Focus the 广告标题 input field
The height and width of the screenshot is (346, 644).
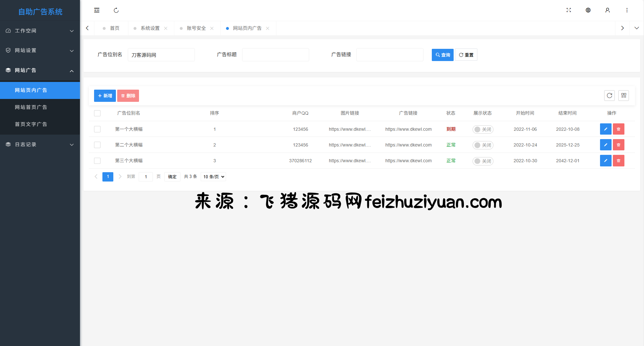[x=275, y=55]
